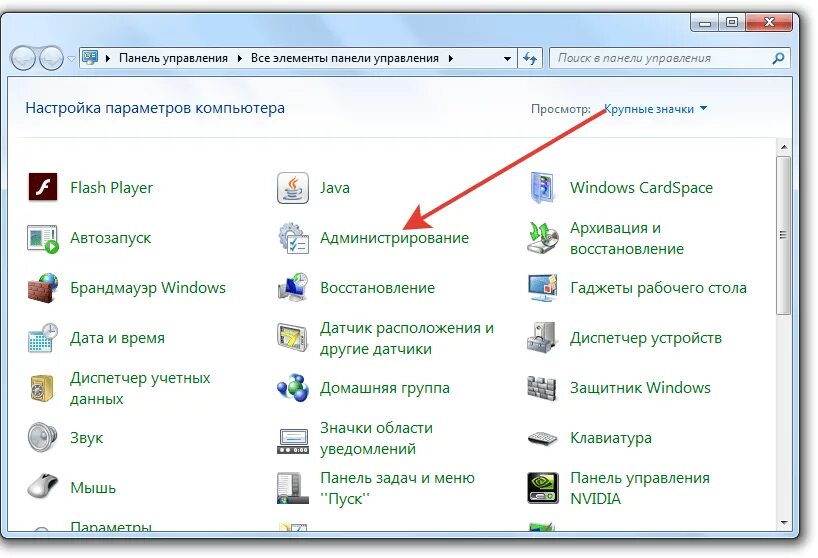Click the Звук speaker icon
Viewport: 818px width, 558px height.
tap(42, 438)
